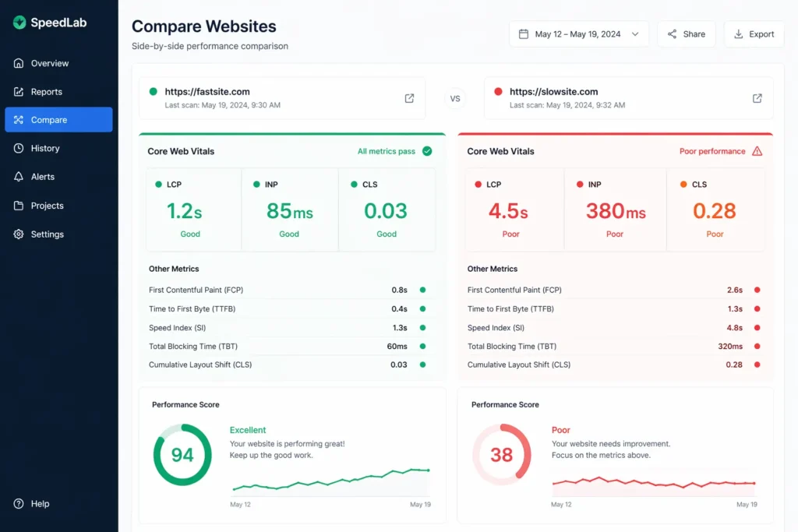Click fastsite Cumulative Layout Shift (CLS) label
The width and height of the screenshot is (798, 532).
(x=200, y=365)
